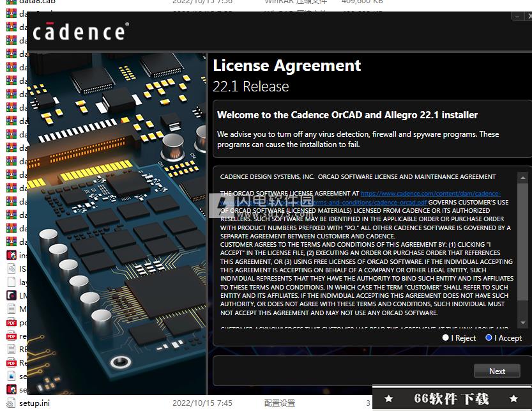Select the 'IS' settings file icon in Explorer
This screenshot has height=411, width=532.
(11, 268)
